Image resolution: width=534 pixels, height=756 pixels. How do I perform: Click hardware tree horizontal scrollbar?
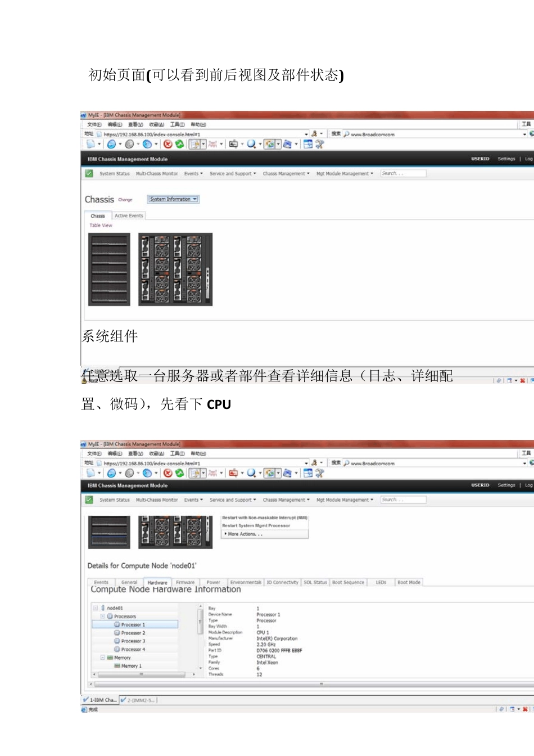144,674
